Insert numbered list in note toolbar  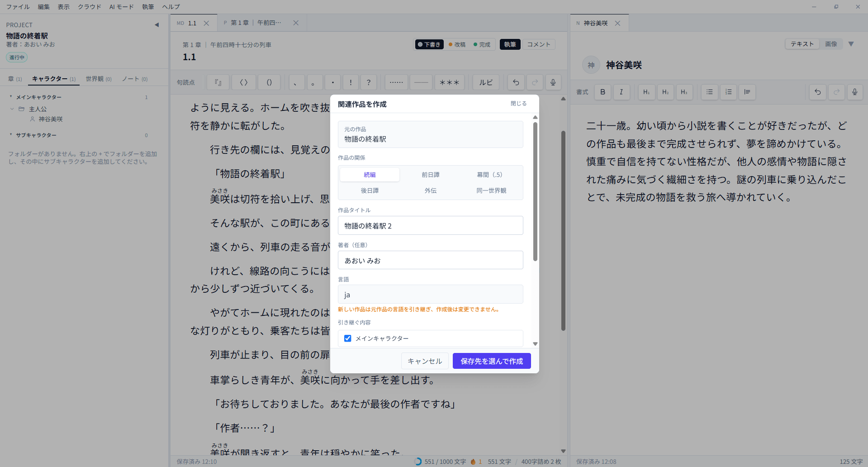click(728, 92)
